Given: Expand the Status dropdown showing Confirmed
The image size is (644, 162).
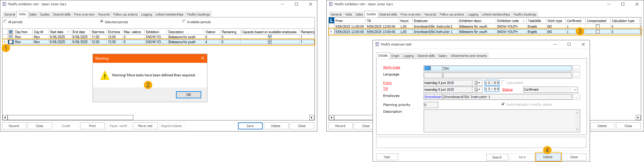Looking at the screenshot, I should pyautogui.click(x=575, y=90).
